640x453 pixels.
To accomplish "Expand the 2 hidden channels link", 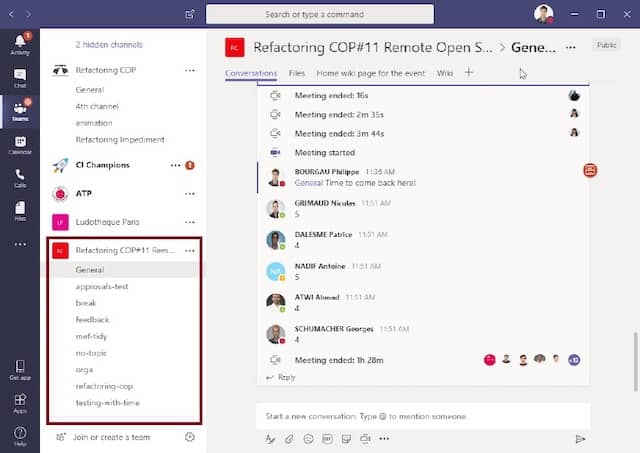I will point(109,44).
